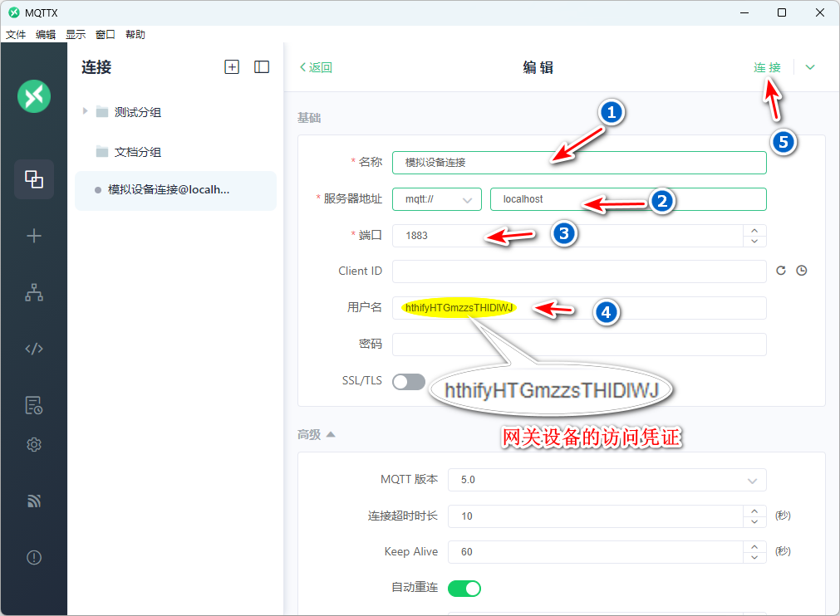Open the Connections page in sidebar
This screenshot has width=840, height=616.
(34, 179)
